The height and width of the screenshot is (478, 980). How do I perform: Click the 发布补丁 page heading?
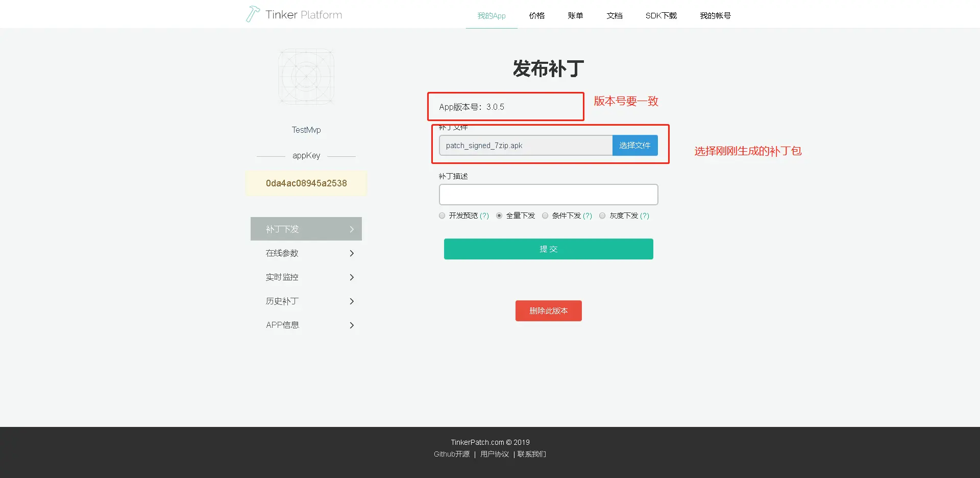[x=549, y=68]
